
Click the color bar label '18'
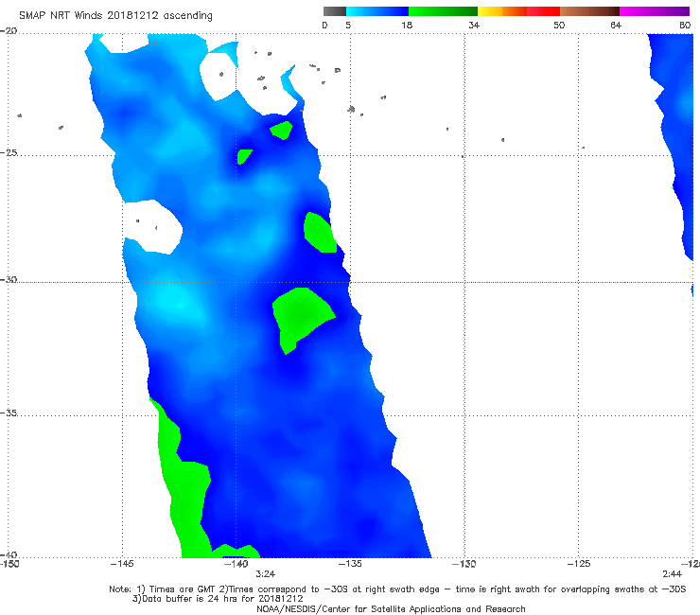407,25
